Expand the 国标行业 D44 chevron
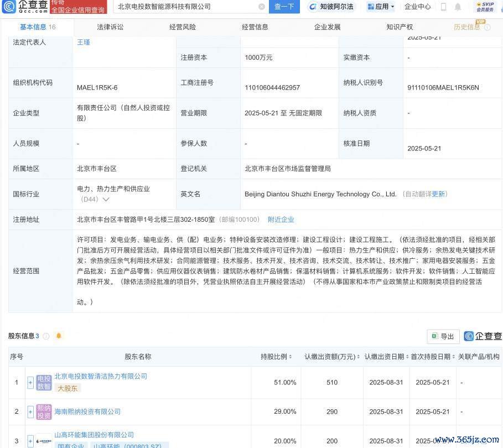The width and height of the screenshot is (503, 448). tap(106, 199)
